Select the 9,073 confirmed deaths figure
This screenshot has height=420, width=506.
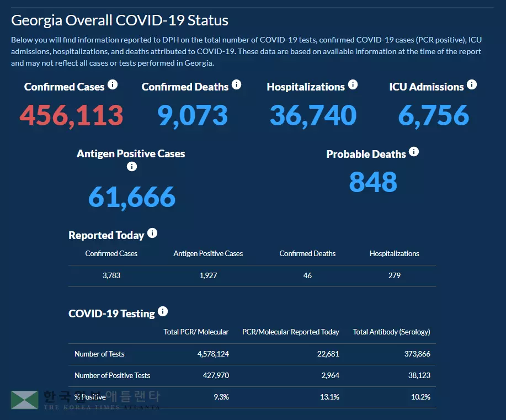point(192,115)
